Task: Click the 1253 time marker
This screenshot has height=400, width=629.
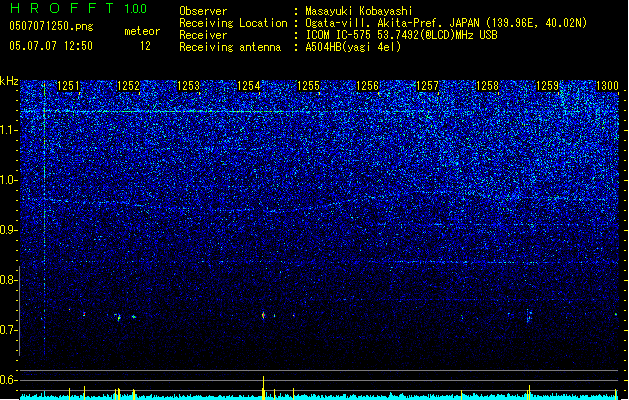Action: (188, 86)
